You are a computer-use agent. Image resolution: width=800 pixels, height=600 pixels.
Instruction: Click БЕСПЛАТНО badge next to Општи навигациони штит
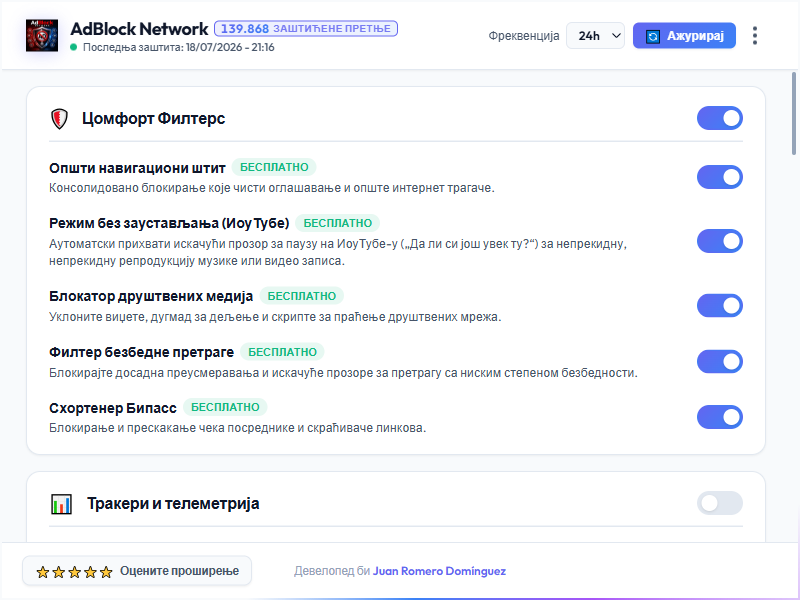[x=274, y=167]
